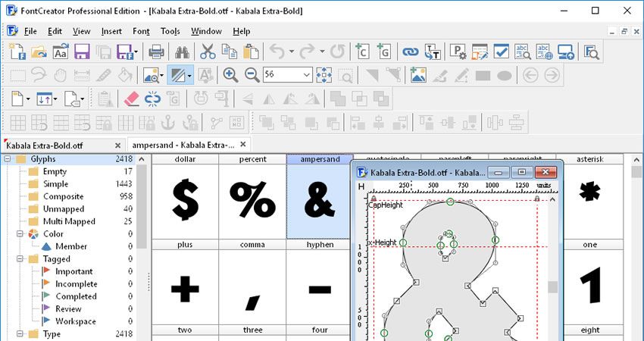Click the Zoom to Fit arrows icon

(324, 75)
